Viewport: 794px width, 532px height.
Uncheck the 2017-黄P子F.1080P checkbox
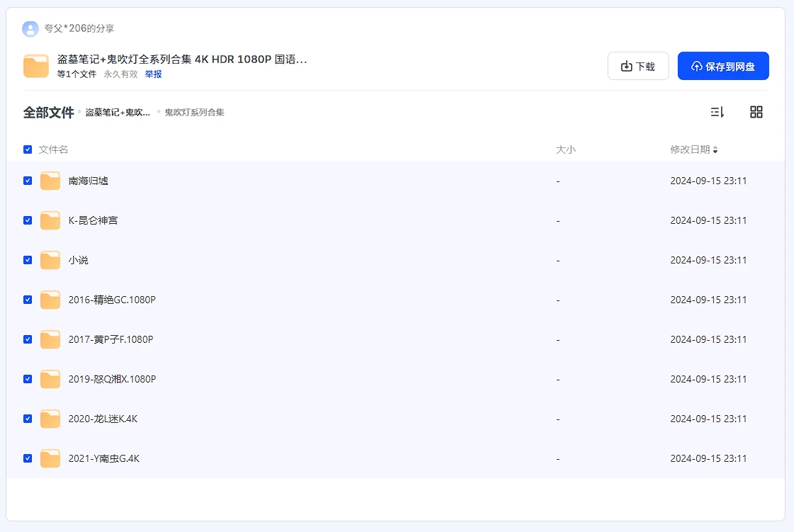pyautogui.click(x=28, y=339)
